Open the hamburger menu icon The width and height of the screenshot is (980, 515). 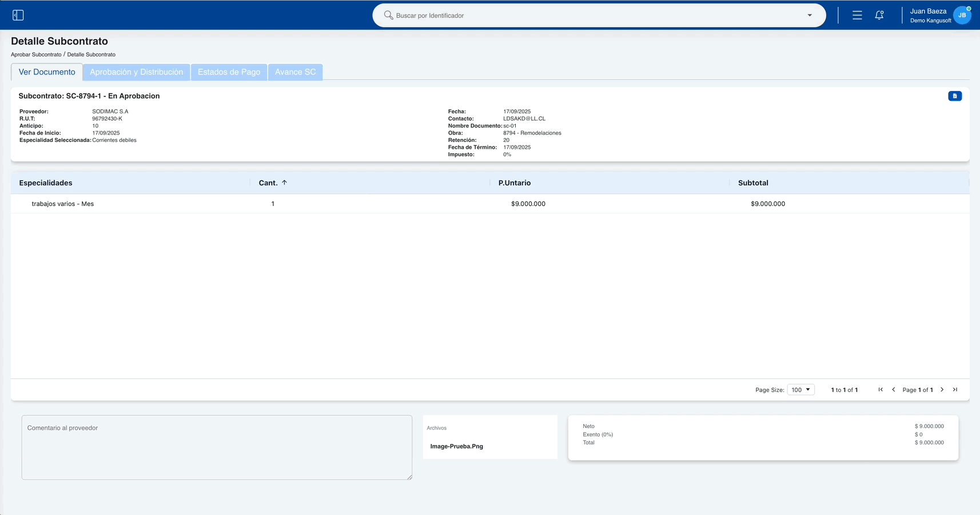857,15
